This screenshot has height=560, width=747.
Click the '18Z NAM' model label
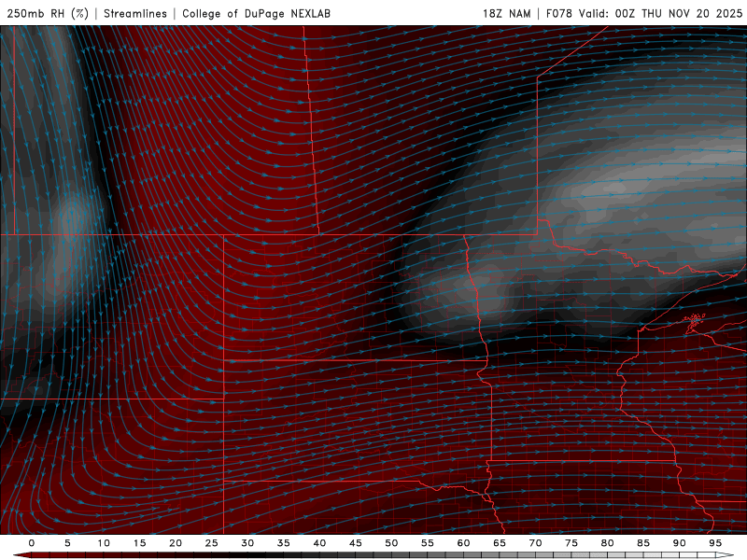[x=506, y=13]
